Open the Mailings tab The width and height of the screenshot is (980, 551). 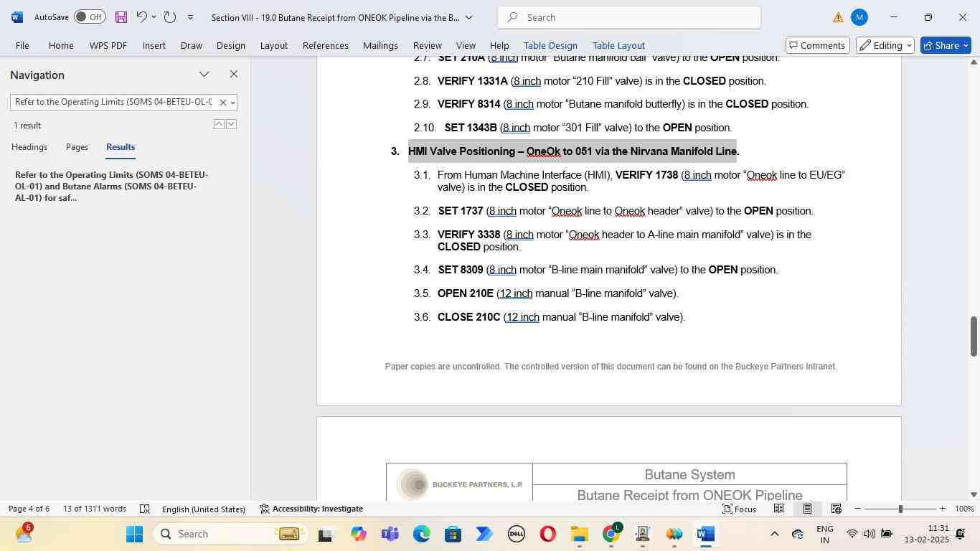coord(380,45)
